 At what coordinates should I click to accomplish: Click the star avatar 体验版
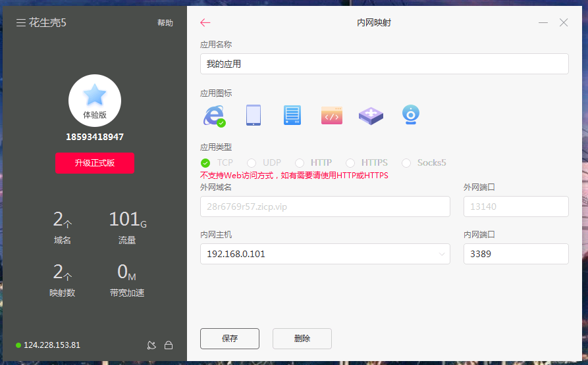pyautogui.click(x=95, y=101)
